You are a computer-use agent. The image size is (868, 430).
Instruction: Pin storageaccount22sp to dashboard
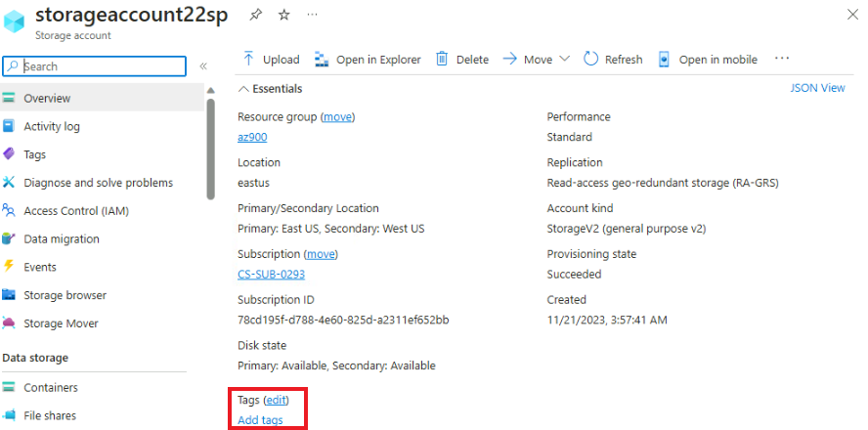click(x=255, y=15)
